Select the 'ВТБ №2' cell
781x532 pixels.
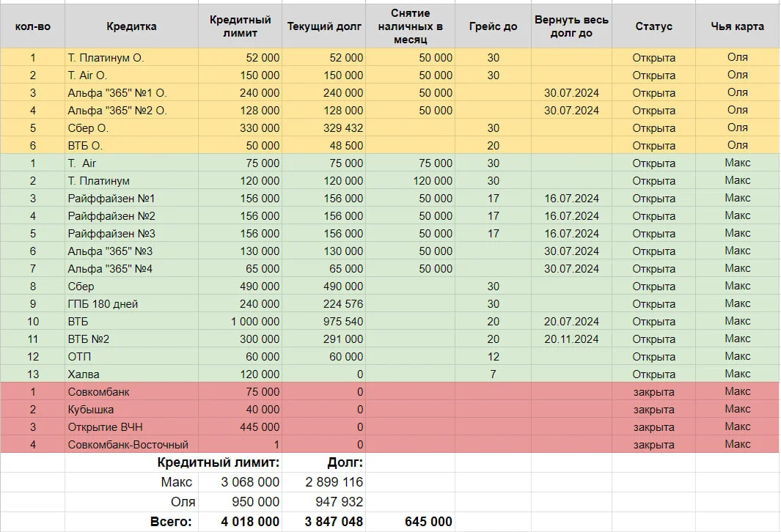point(131,339)
